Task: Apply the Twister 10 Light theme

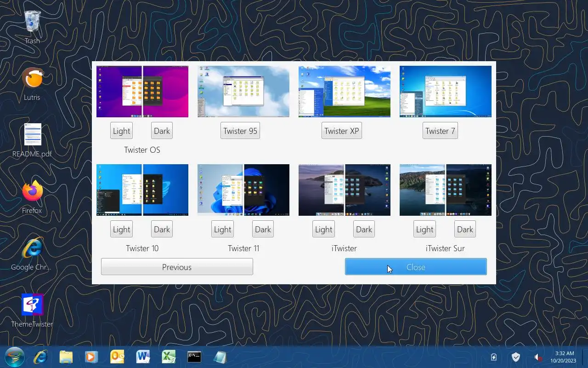Action: tap(122, 229)
